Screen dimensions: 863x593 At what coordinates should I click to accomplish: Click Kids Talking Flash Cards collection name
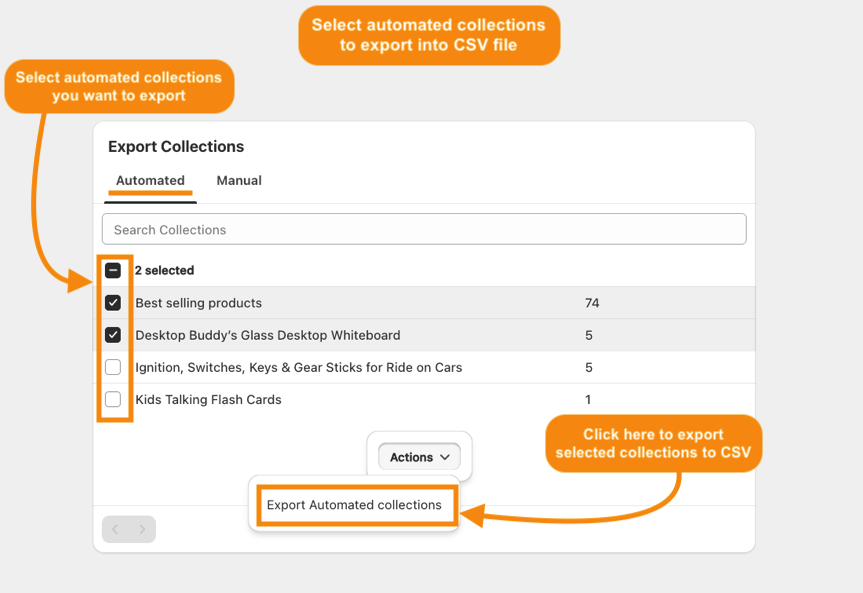209,400
